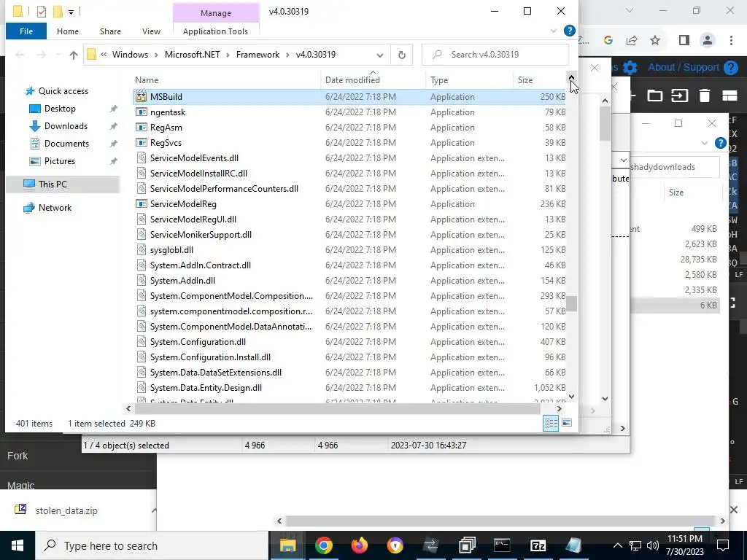This screenshot has height=560, width=747.
Task: Open settings gear in background app
Action: (630, 68)
